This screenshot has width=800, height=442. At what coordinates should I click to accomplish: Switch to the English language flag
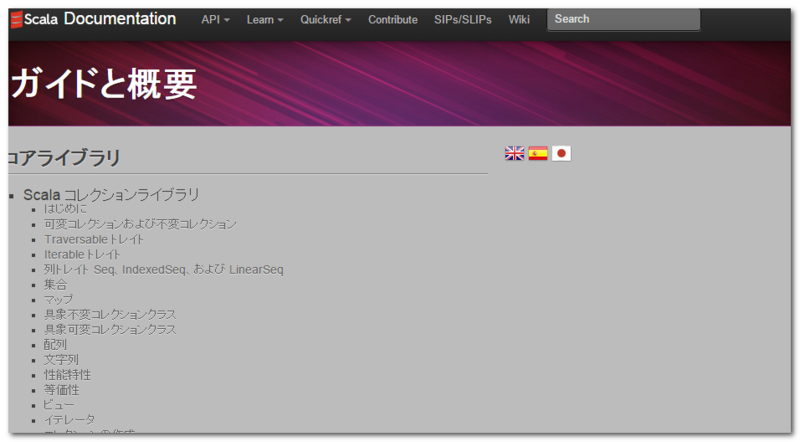(514, 153)
